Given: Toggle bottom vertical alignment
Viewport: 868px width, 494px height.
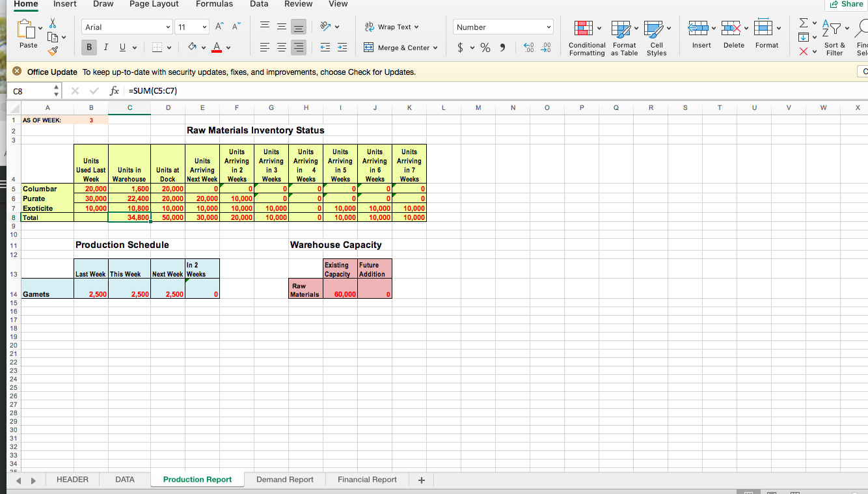Looking at the screenshot, I should point(297,27).
